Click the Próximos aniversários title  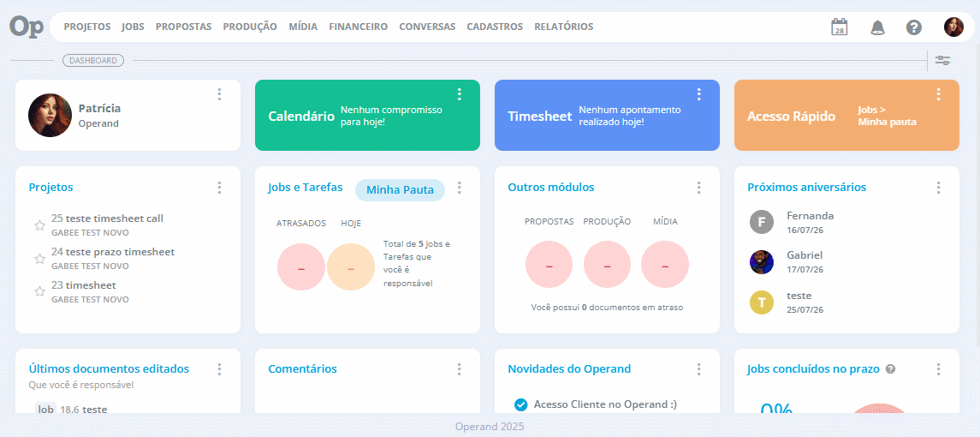tap(807, 187)
